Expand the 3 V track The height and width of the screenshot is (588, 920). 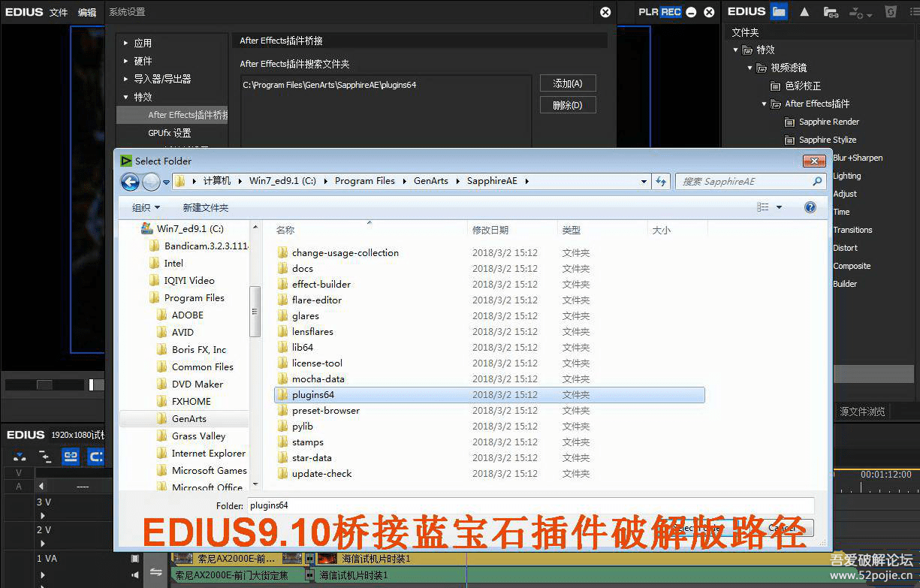tap(43, 516)
